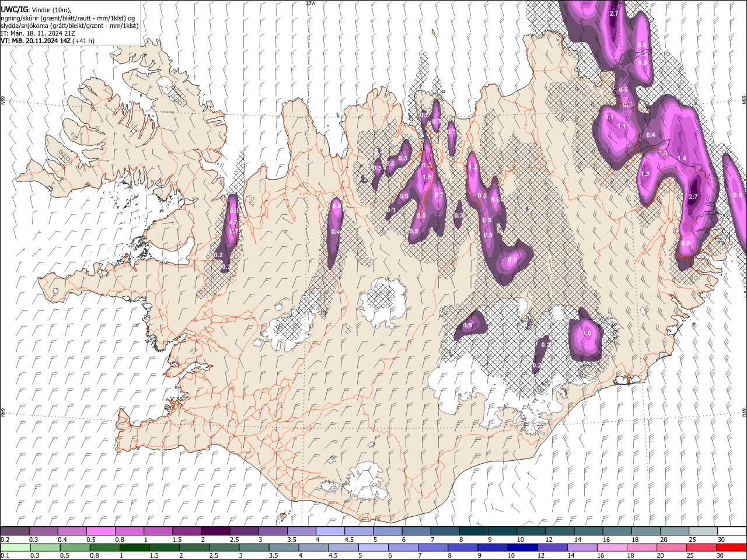
Task: Pick the light pink 16 swatch in lower legend row
Action: coord(611,547)
